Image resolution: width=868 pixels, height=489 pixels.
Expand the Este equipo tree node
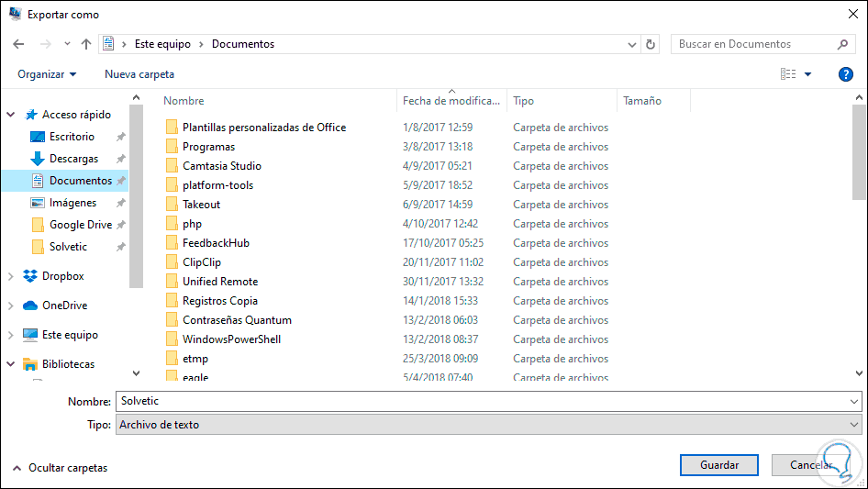point(11,335)
